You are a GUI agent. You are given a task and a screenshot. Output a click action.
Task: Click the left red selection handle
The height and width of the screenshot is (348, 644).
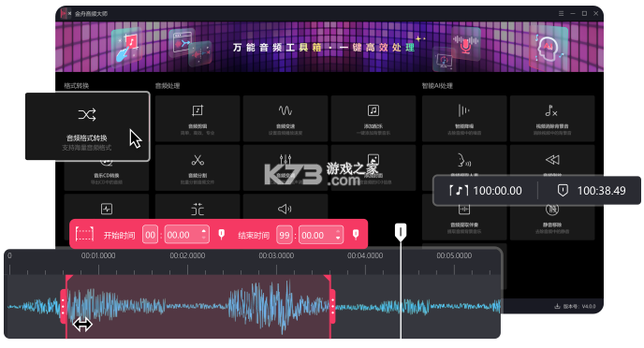(64, 307)
